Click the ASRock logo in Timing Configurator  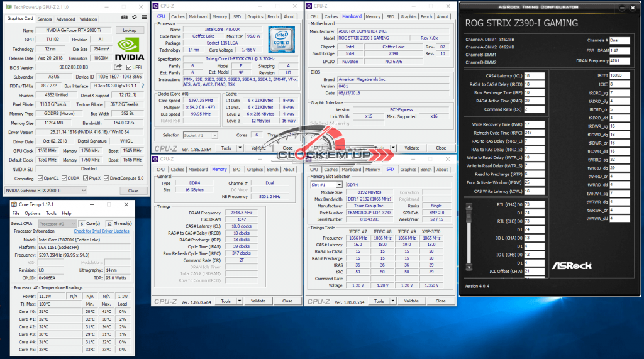pyautogui.click(x=571, y=265)
